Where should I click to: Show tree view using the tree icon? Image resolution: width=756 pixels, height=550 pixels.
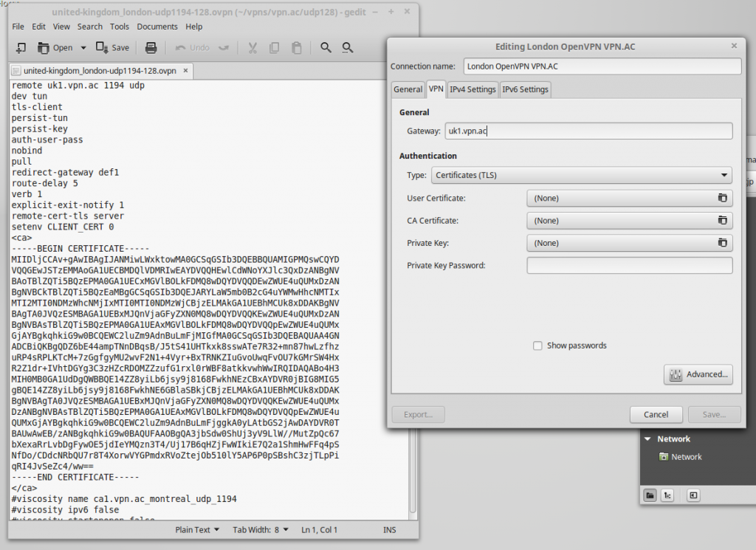pyautogui.click(x=667, y=495)
